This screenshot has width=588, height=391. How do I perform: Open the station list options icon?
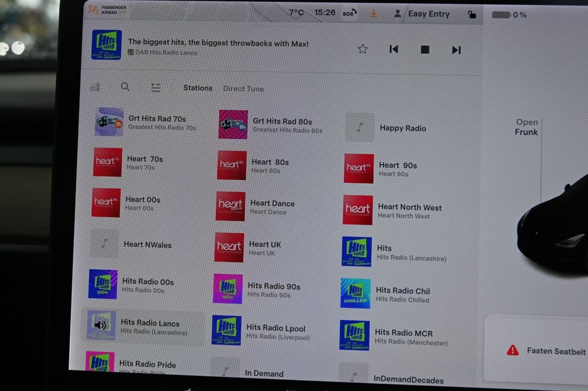(156, 87)
